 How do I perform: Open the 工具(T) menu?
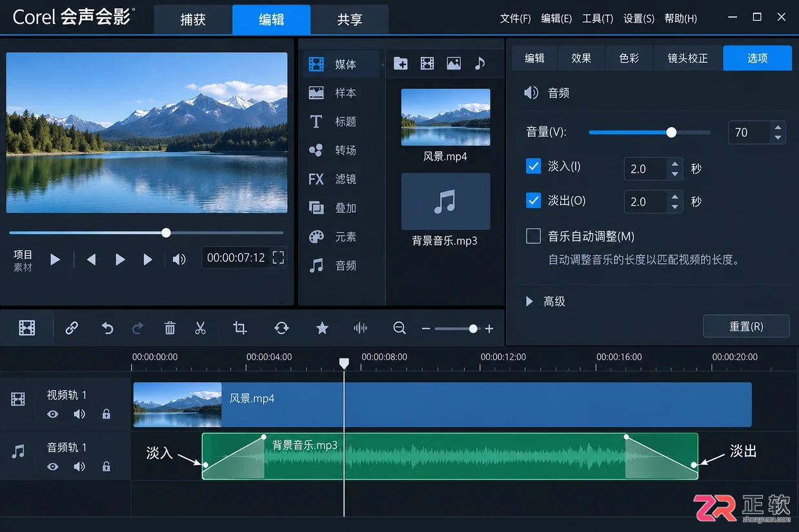tap(598, 19)
